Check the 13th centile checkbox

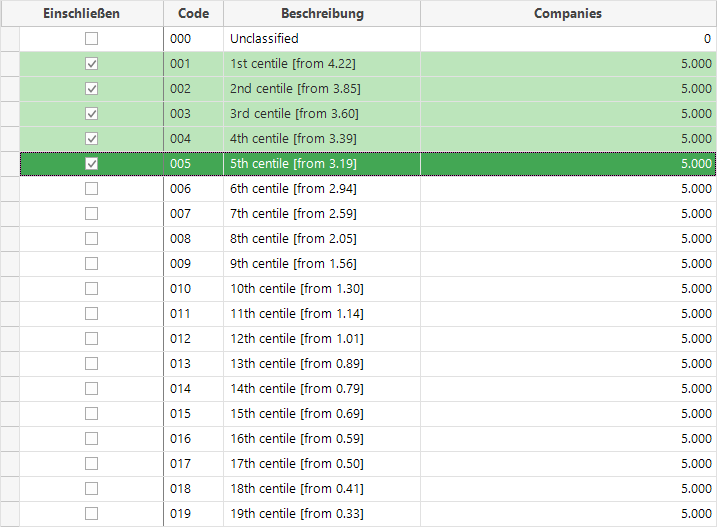91,364
